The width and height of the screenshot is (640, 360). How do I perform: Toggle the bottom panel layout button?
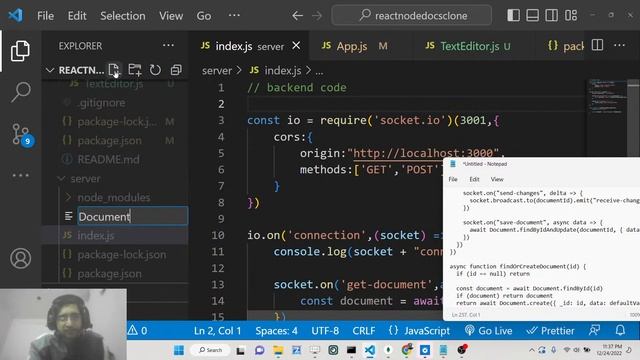tap(532, 15)
